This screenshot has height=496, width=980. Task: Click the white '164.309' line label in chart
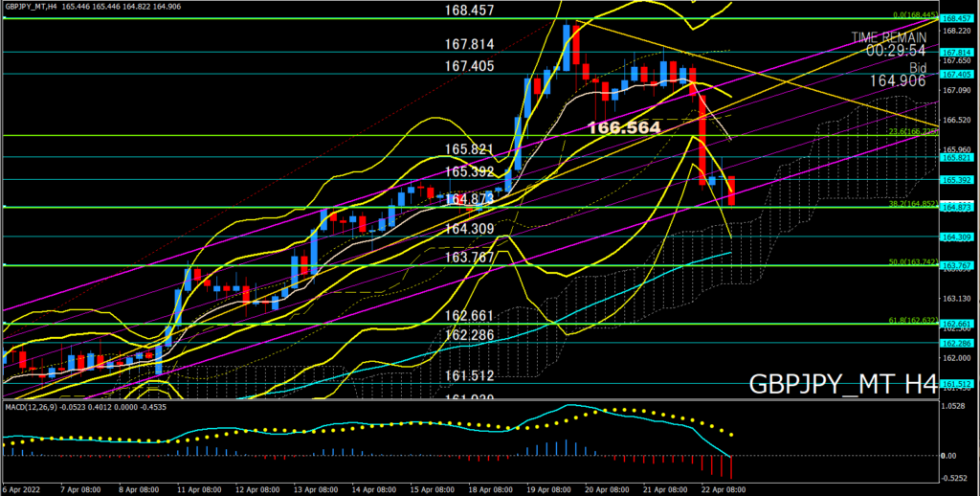click(x=469, y=229)
